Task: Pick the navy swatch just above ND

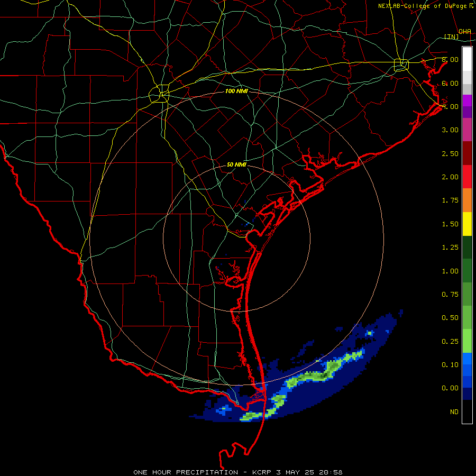Action: (467, 394)
